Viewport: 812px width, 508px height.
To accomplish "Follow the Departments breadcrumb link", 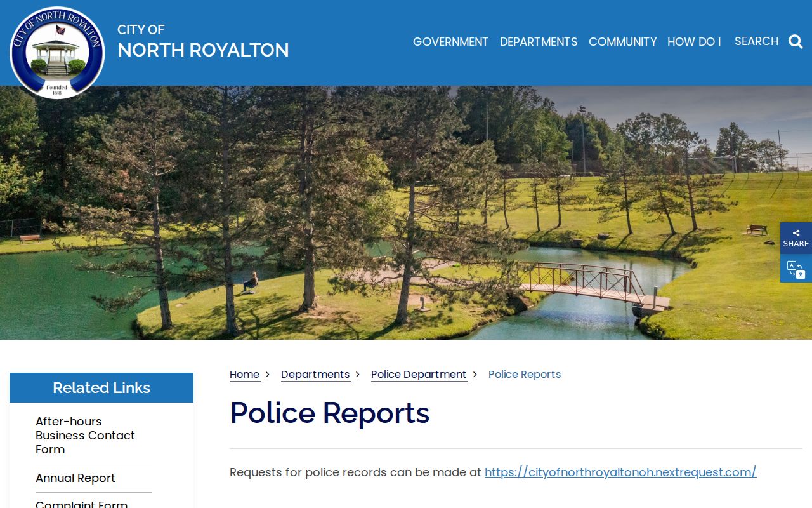I will click(x=315, y=375).
